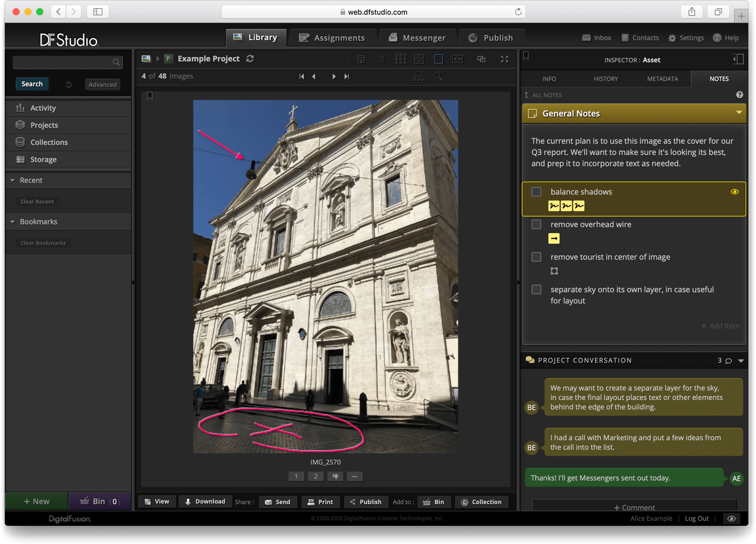Collapse the Project Conversation panel
Viewport: 756px width, 544px height.
[x=741, y=361]
